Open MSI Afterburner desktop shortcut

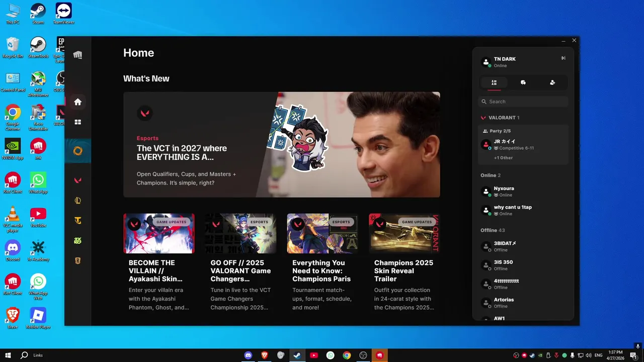point(38,83)
